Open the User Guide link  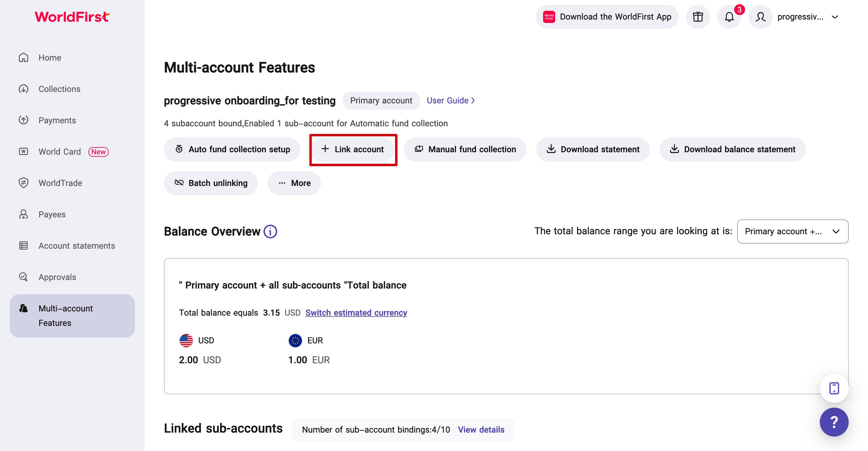pos(451,100)
